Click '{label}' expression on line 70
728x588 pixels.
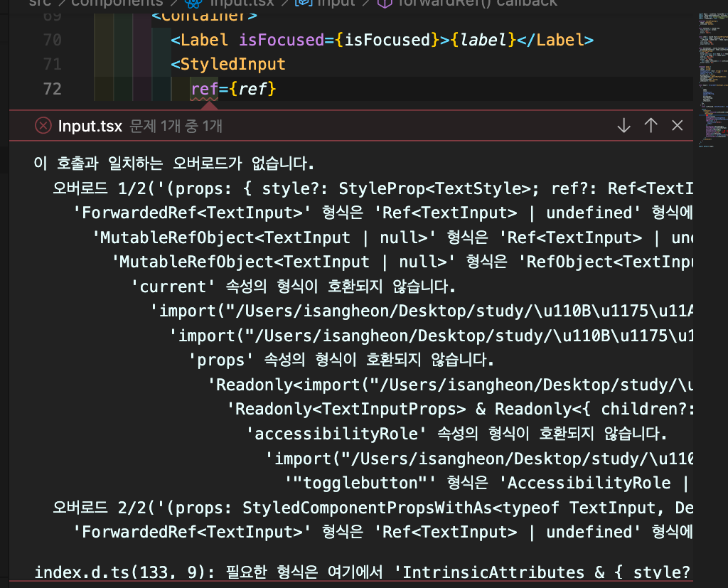coord(483,40)
